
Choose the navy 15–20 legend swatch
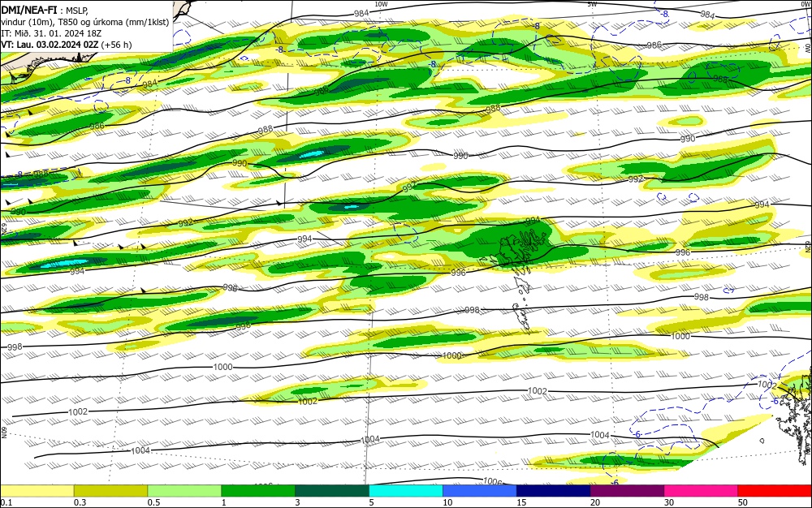[x=553, y=491]
